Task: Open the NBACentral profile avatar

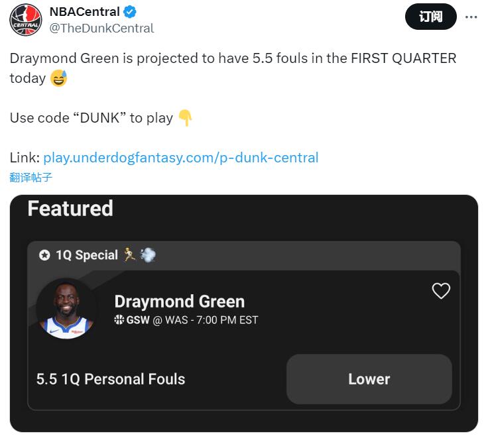Action: coord(26,20)
